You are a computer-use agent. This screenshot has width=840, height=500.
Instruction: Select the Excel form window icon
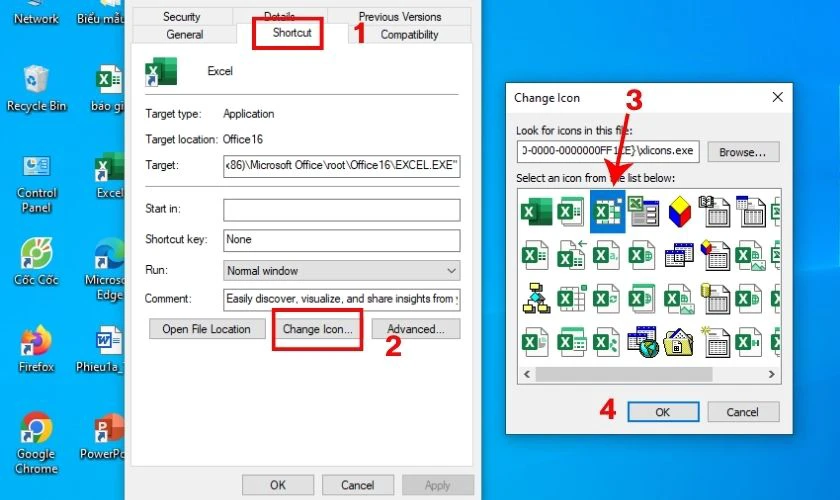643,211
